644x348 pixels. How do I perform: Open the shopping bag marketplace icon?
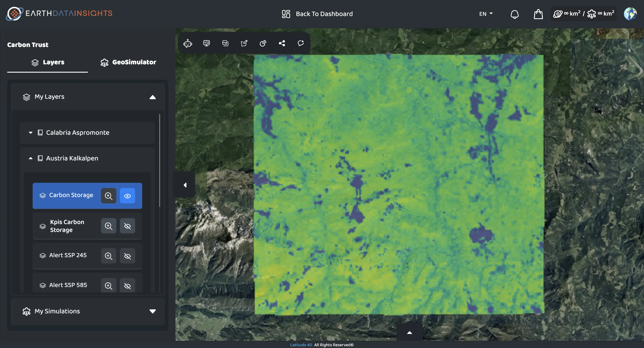coord(538,14)
